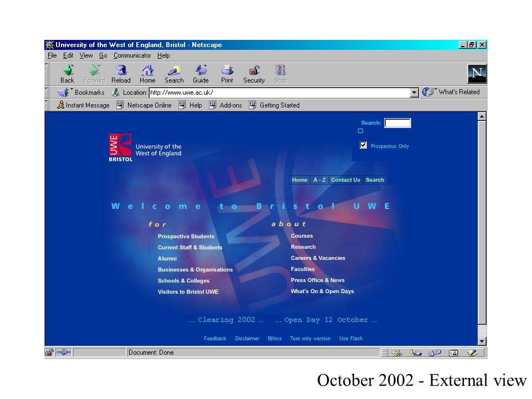532x399 pixels.
Task: Click the security padlock in status bar
Action: 49,352
